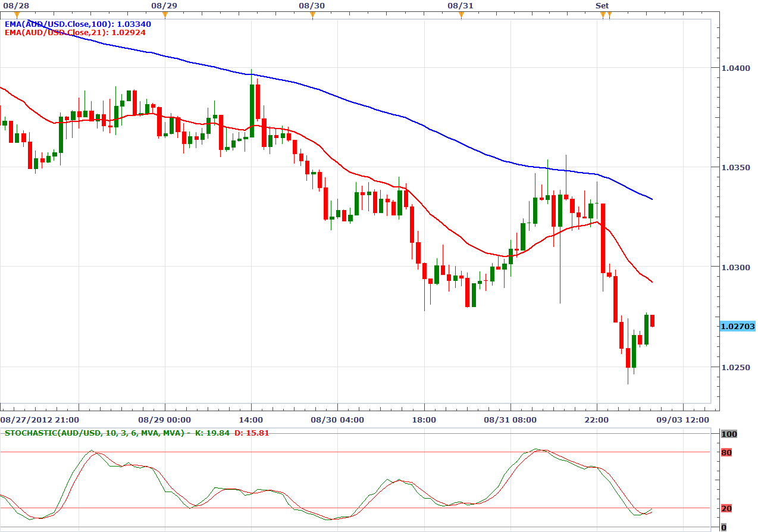Click the 08/29 00:00 time axis label
This screenshot has width=758, height=532.
tap(165, 420)
